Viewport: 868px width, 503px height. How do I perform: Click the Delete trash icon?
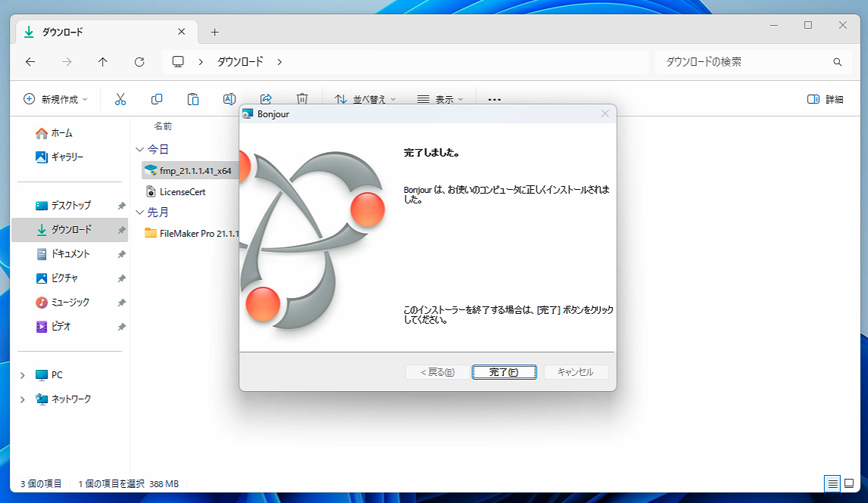click(302, 98)
